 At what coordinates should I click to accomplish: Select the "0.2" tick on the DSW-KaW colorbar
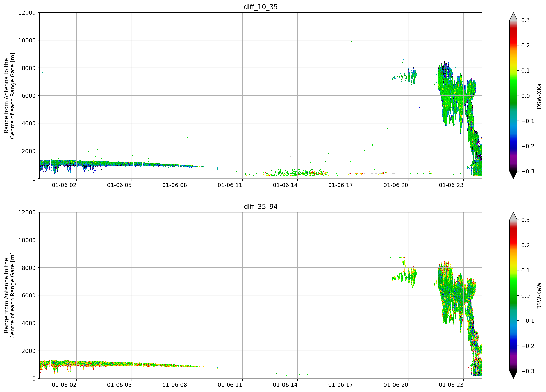(526, 245)
